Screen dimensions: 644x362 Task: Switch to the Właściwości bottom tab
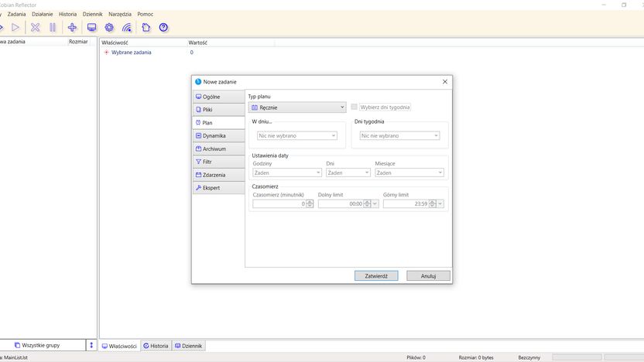119,346
